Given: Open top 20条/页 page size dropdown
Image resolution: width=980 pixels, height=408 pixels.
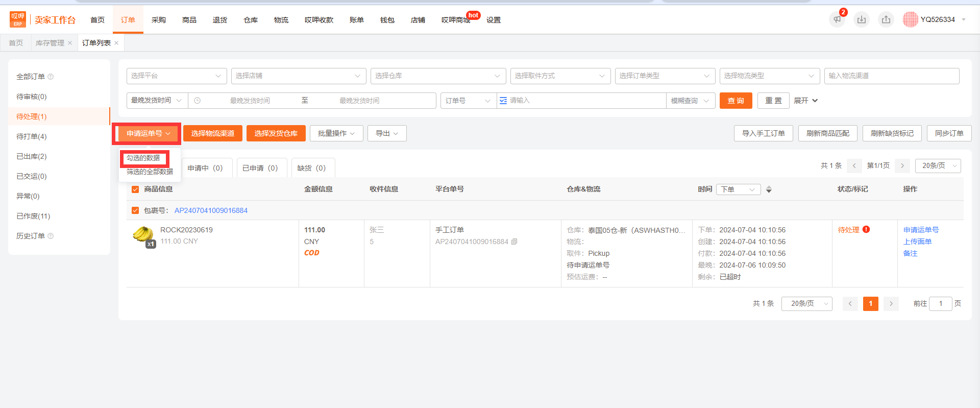Looking at the screenshot, I should 938,165.
